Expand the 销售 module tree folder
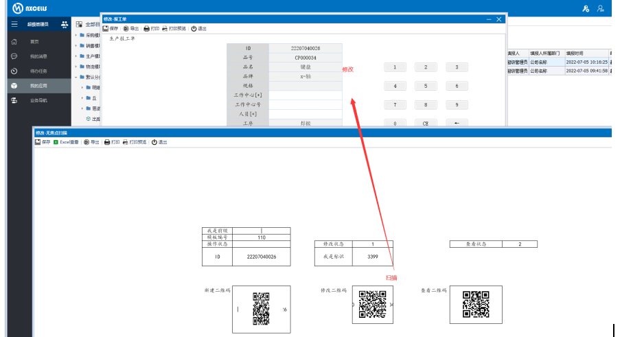 pos(76,45)
